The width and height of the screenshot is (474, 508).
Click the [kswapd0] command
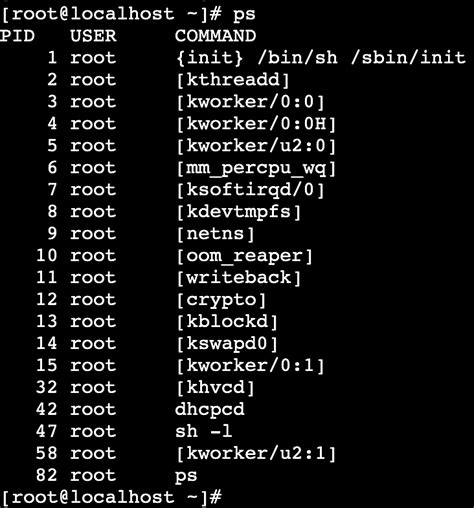click(x=227, y=344)
